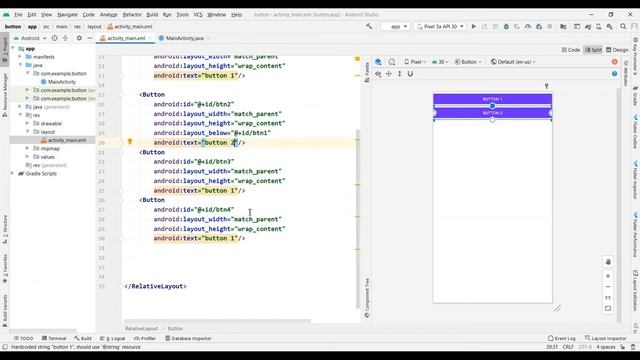The image size is (640, 360).
Task: Toggle the magnet autoconnect icon
Action: 410,74
